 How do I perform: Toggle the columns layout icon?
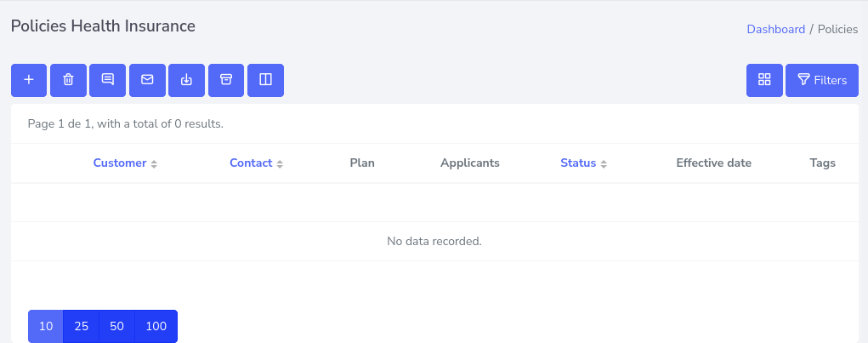(265, 80)
